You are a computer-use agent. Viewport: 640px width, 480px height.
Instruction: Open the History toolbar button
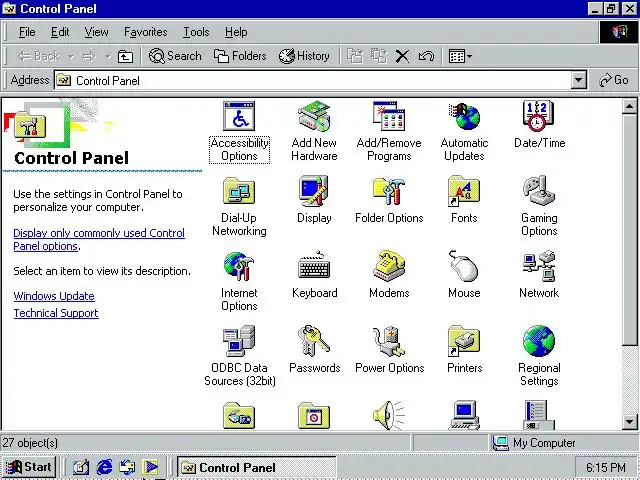tap(304, 56)
